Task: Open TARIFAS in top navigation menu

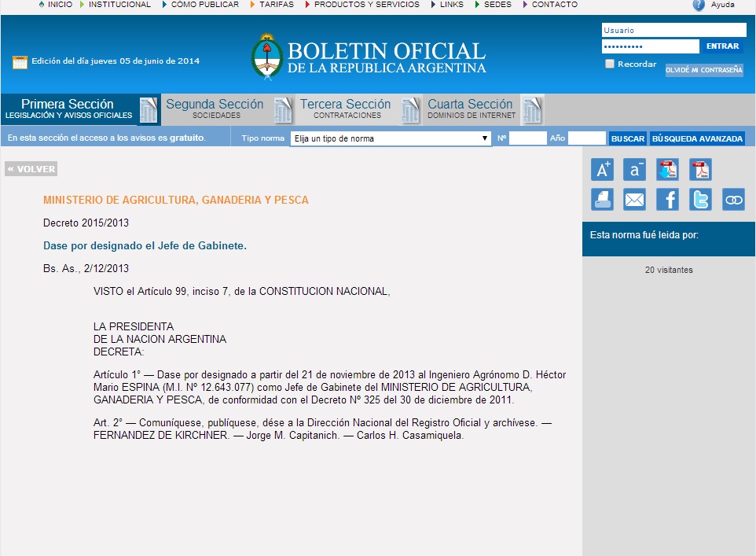Action: pyautogui.click(x=275, y=5)
